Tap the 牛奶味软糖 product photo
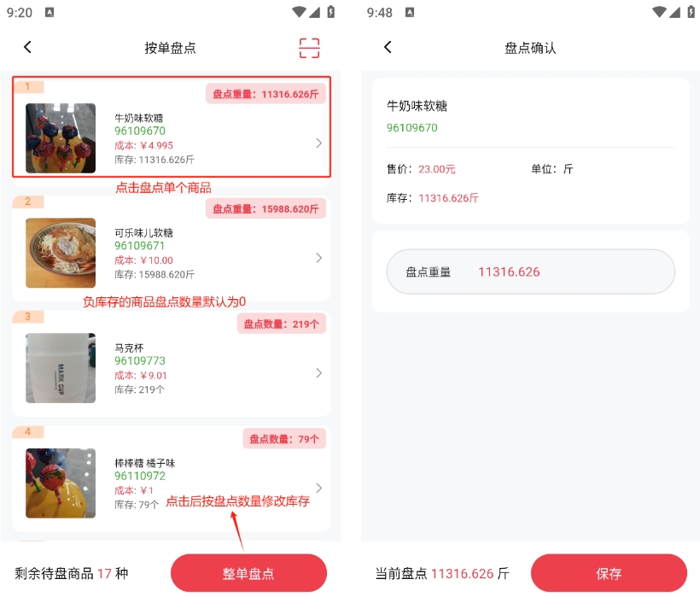The height and width of the screenshot is (597, 700). pyautogui.click(x=61, y=138)
